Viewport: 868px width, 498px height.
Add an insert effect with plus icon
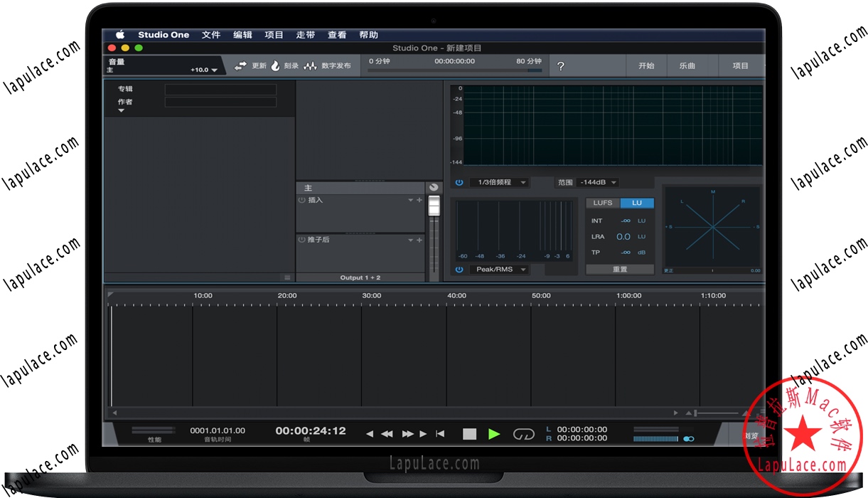[419, 201]
